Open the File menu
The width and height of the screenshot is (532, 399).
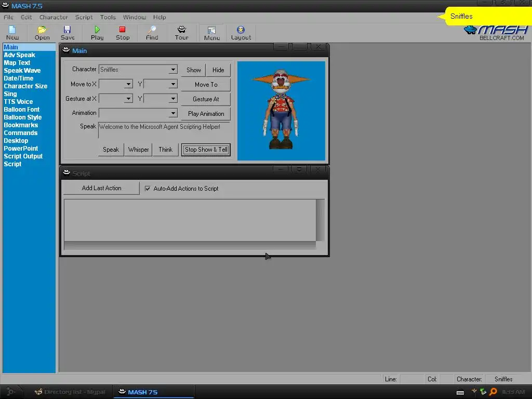point(8,17)
